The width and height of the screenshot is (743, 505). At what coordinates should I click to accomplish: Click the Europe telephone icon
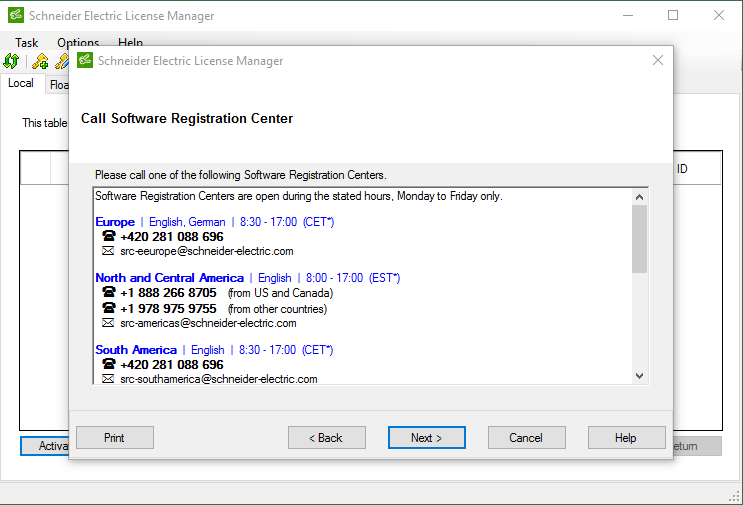pyautogui.click(x=109, y=236)
